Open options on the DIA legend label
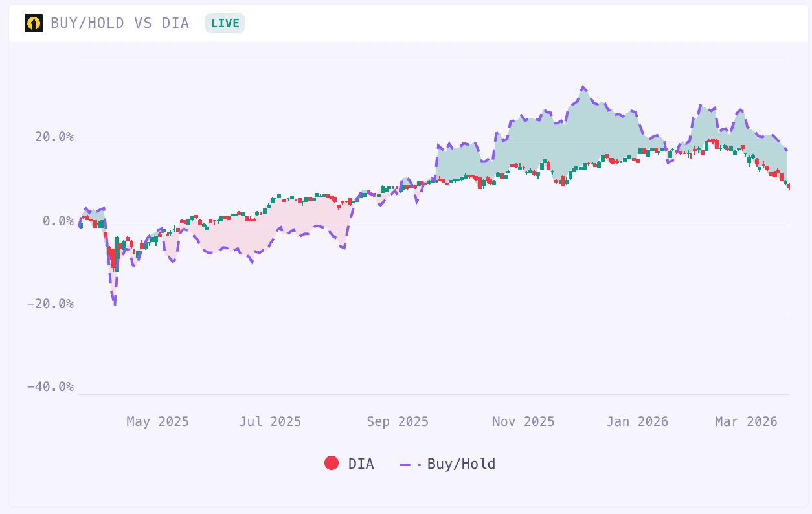This screenshot has width=812, height=514. 361,464
